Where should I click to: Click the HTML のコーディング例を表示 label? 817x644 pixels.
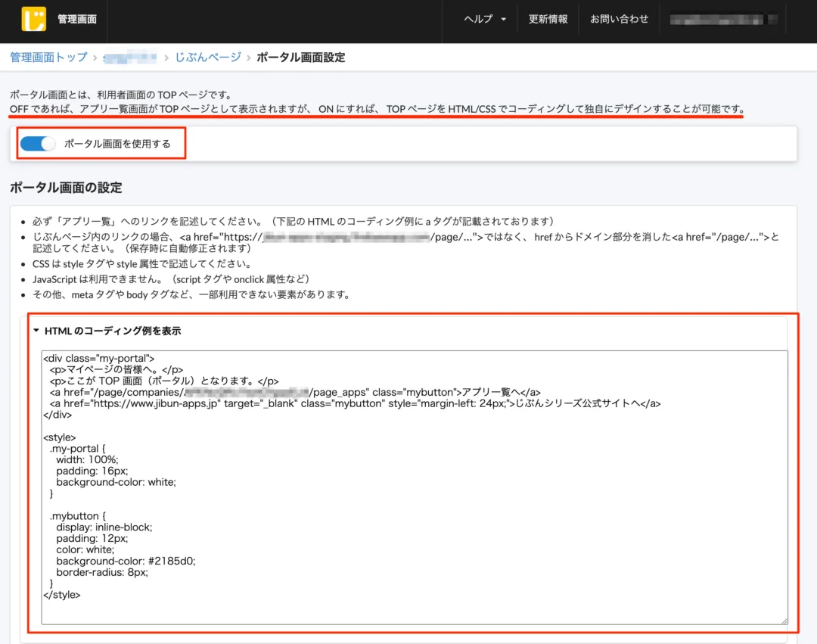pyautogui.click(x=113, y=331)
